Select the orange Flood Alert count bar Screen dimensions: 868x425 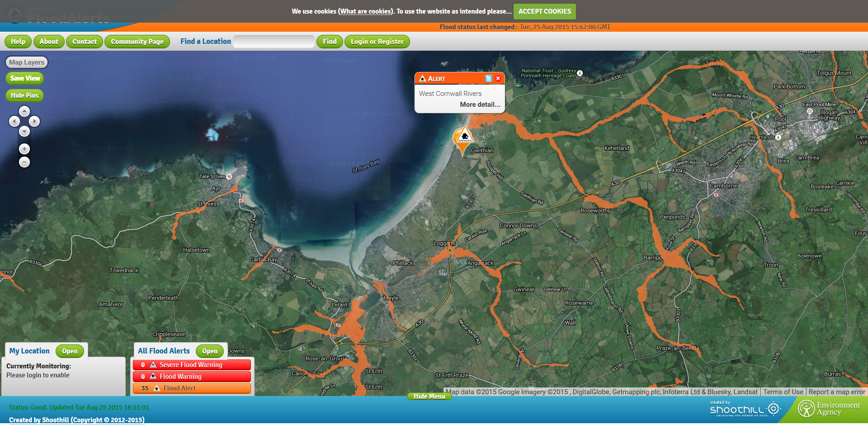pos(192,388)
